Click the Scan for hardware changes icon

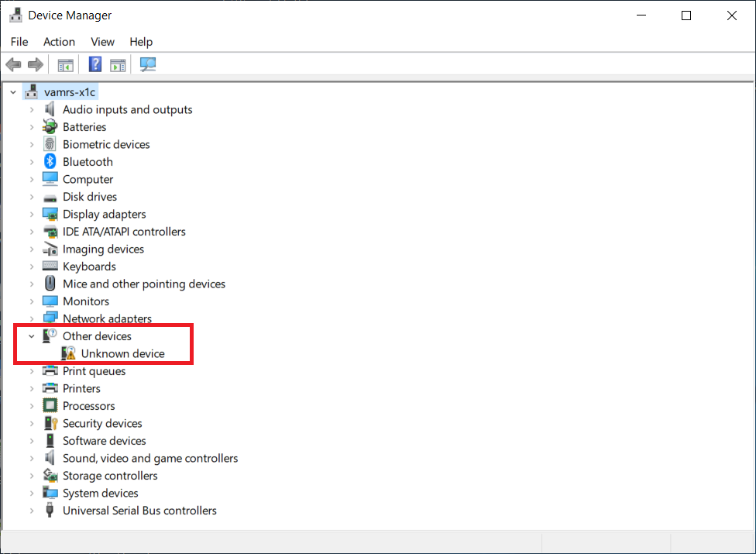point(147,64)
